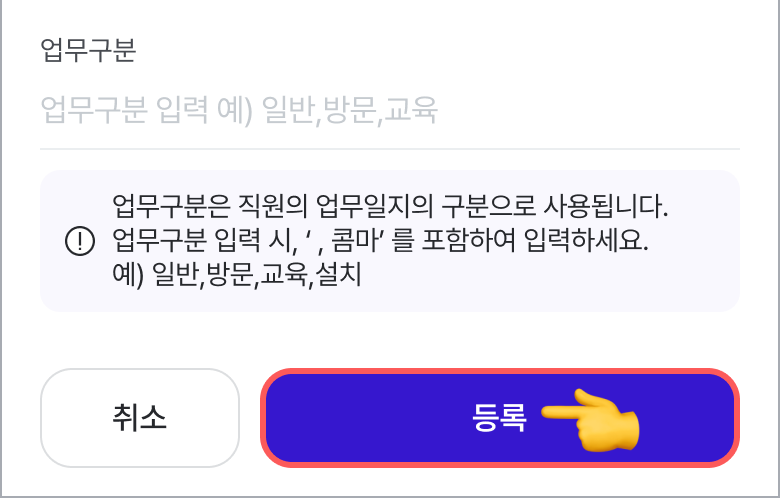Click the line about including ', 콤마'
This screenshot has width=780, height=498.
coord(380,240)
